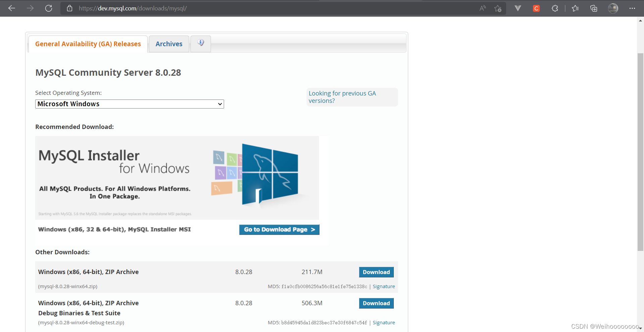Click the browser forward arrow
The image size is (644, 332).
click(x=30, y=8)
